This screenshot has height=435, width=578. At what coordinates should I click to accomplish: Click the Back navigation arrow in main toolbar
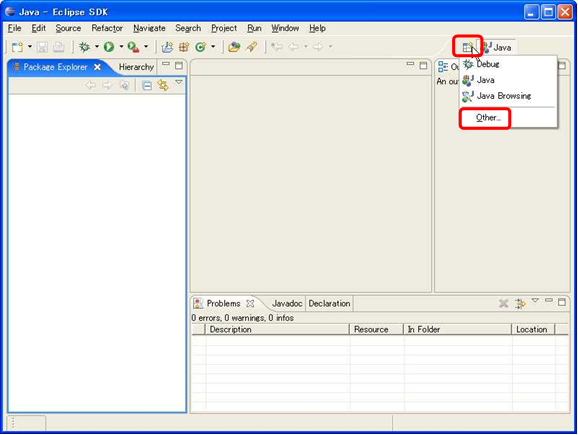pyautogui.click(x=294, y=47)
